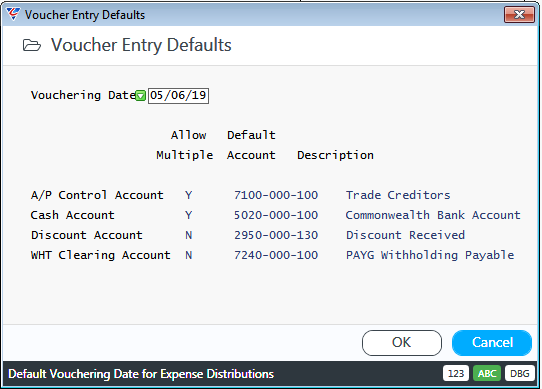Click the Default Account column header

pyautogui.click(x=251, y=145)
